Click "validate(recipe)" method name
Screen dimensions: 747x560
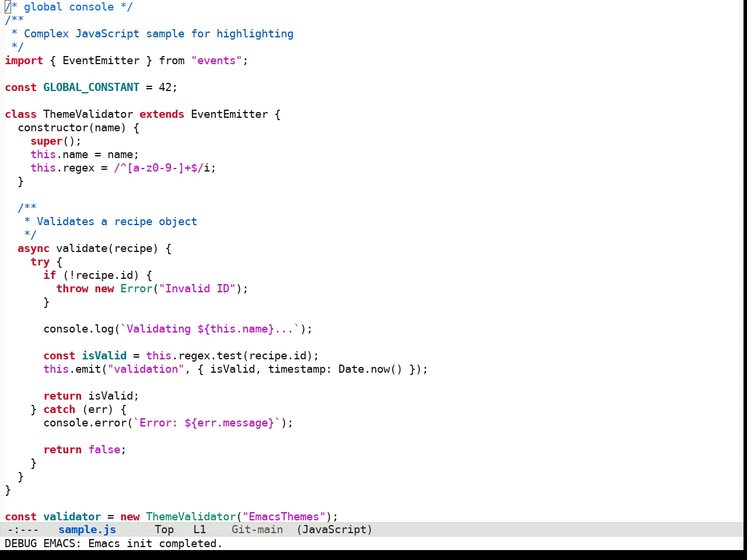pos(107,249)
